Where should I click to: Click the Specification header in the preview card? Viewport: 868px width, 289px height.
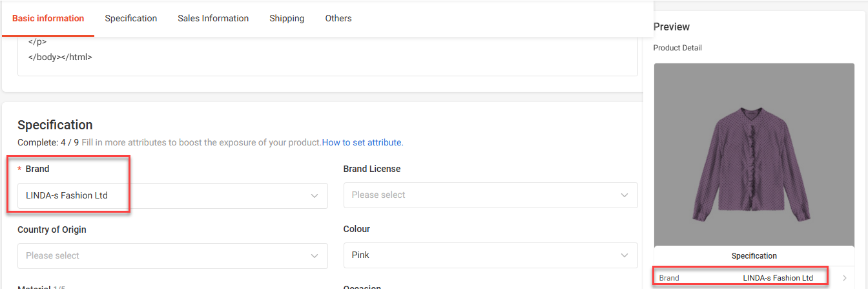pyautogui.click(x=754, y=256)
